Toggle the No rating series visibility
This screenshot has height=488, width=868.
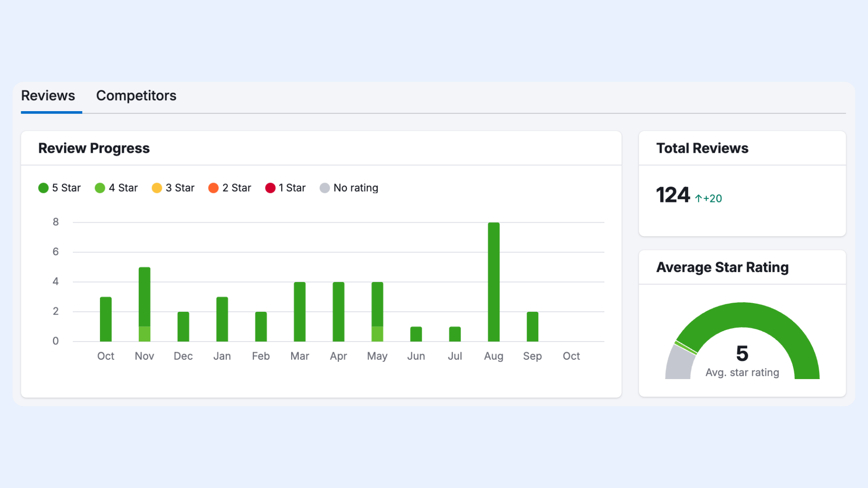pyautogui.click(x=349, y=188)
